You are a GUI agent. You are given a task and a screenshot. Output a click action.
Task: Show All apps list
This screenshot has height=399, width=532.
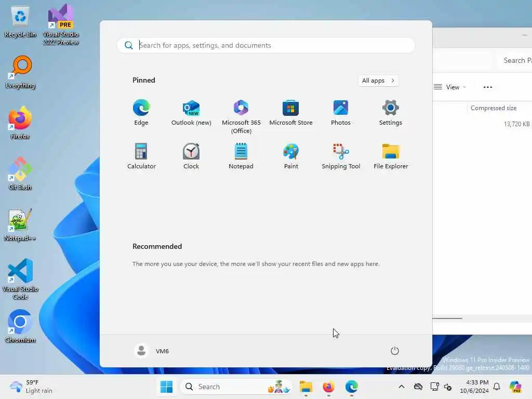click(x=378, y=81)
